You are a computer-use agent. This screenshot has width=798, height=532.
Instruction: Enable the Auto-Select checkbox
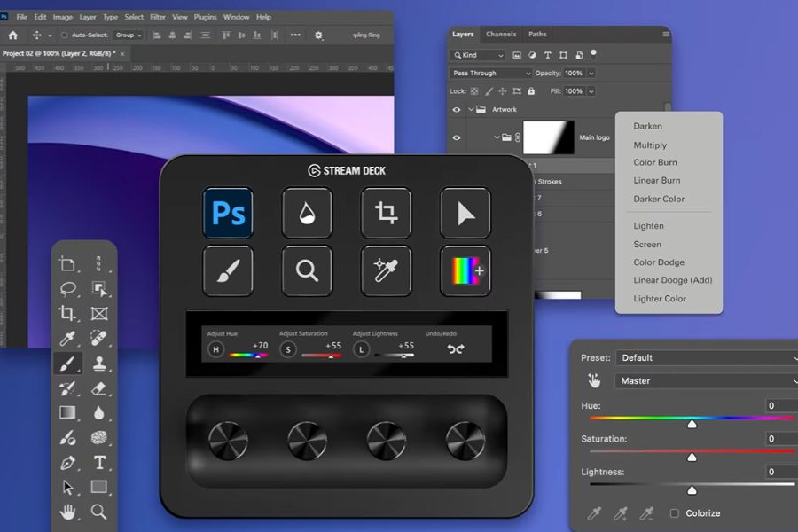coord(64,35)
